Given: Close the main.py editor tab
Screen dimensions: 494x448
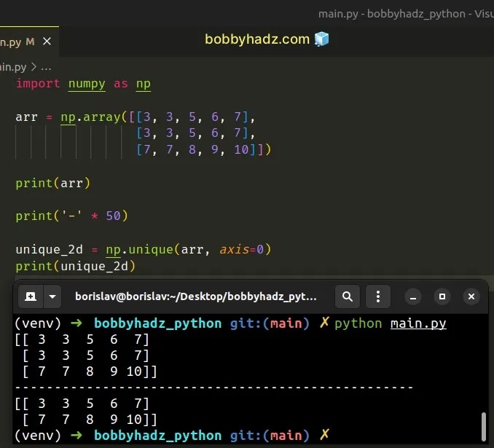Looking at the screenshot, I should point(47,42).
